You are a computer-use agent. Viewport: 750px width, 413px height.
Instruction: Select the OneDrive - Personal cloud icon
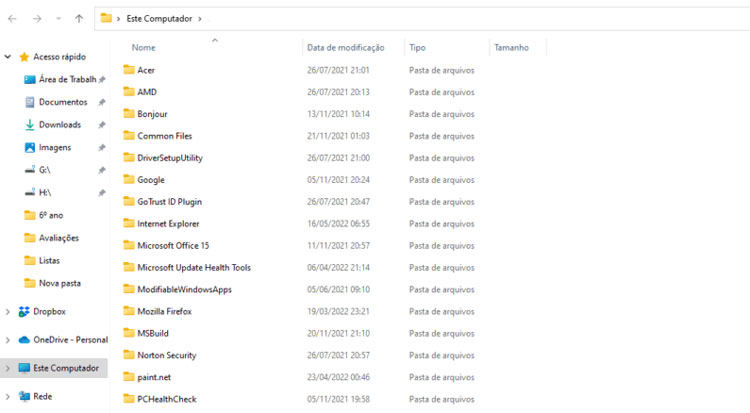click(24, 340)
